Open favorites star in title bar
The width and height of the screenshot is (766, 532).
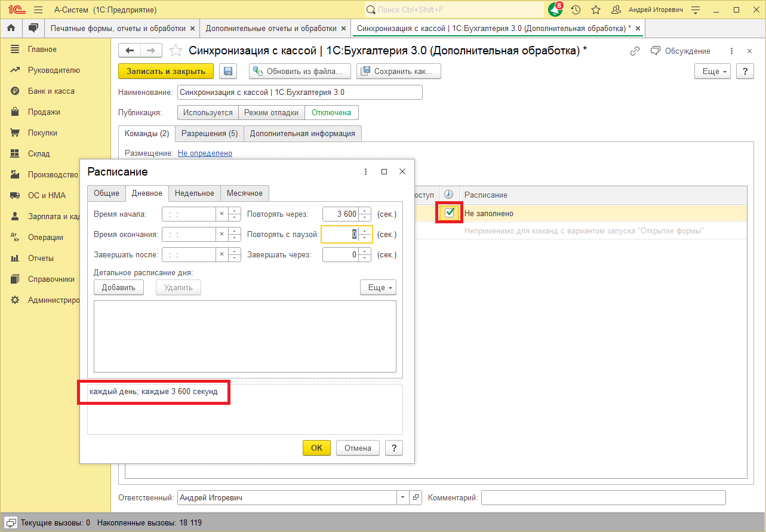pyautogui.click(x=595, y=10)
